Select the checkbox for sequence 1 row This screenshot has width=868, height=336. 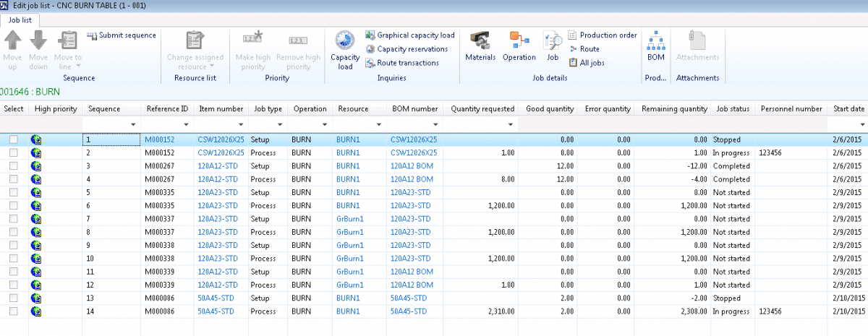click(x=13, y=139)
